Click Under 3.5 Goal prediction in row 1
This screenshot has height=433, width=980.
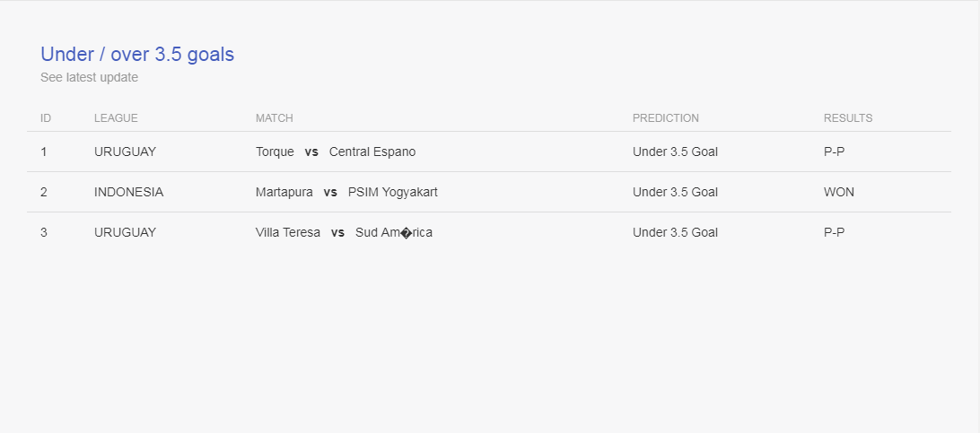(675, 152)
